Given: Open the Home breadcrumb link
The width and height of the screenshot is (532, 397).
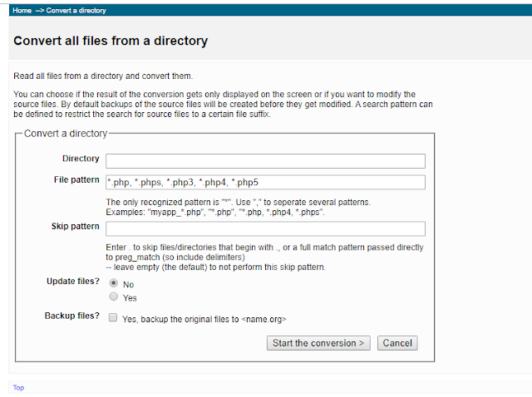Looking at the screenshot, I should 22,11.
